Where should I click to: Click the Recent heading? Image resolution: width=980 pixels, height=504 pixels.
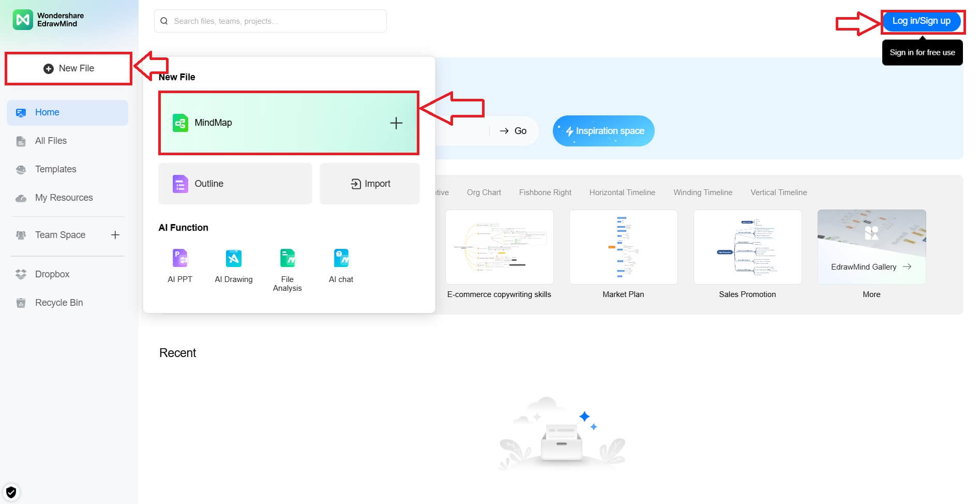point(177,353)
